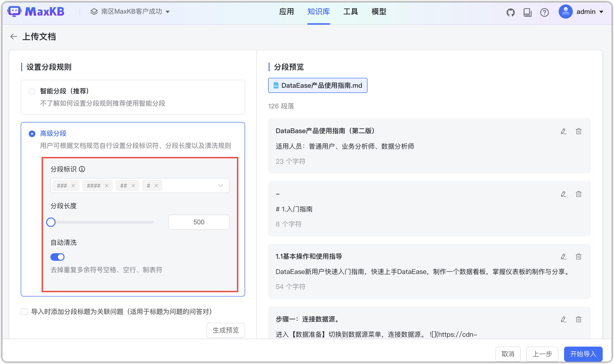Screen dimensions: 614x364
Task: Click the MaxKB logo
Action: 36,12
